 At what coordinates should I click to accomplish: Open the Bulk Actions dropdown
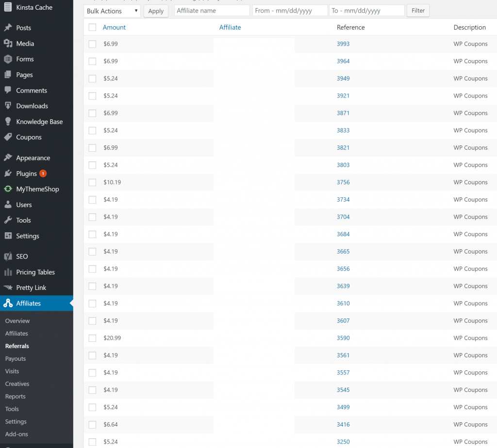click(112, 10)
